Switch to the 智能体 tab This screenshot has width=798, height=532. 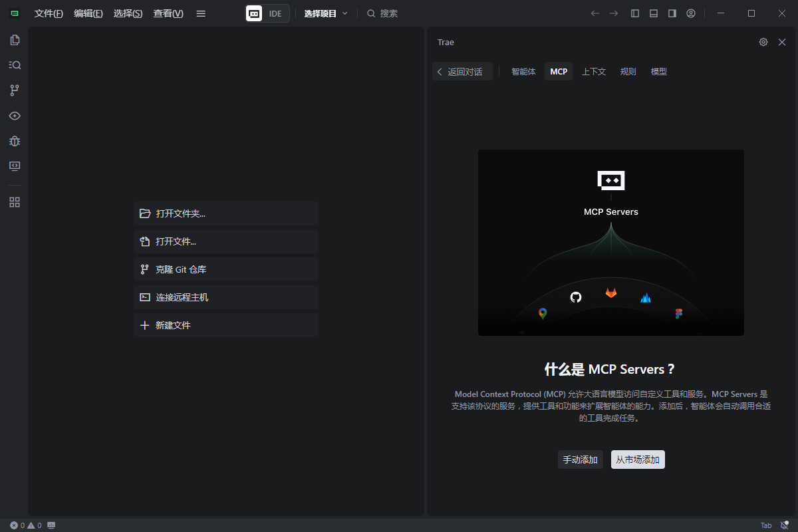coord(523,72)
